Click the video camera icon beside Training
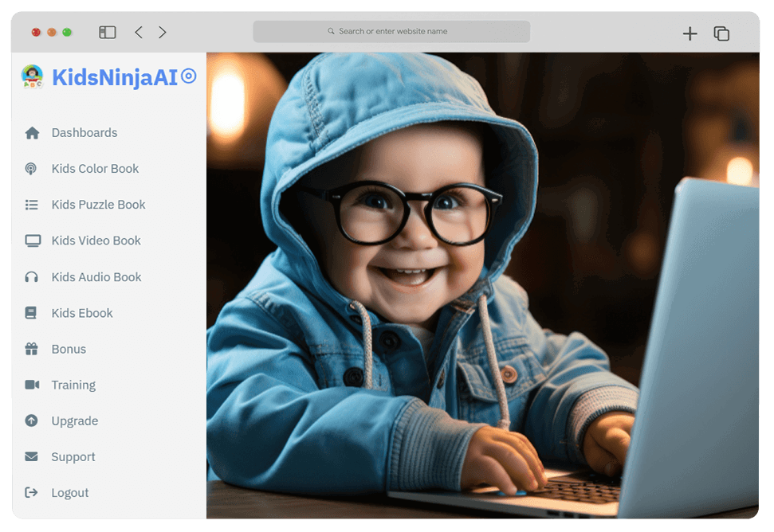This screenshot has width=774, height=532. click(x=32, y=385)
